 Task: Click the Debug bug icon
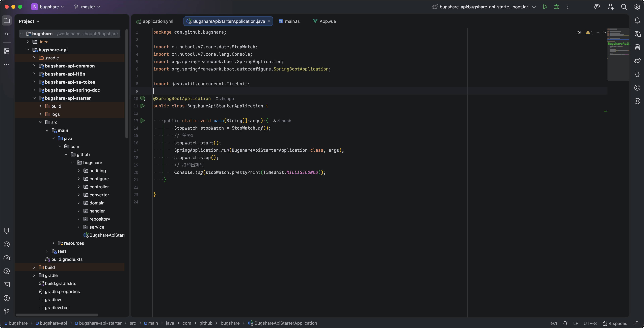click(x=556, y=7)
